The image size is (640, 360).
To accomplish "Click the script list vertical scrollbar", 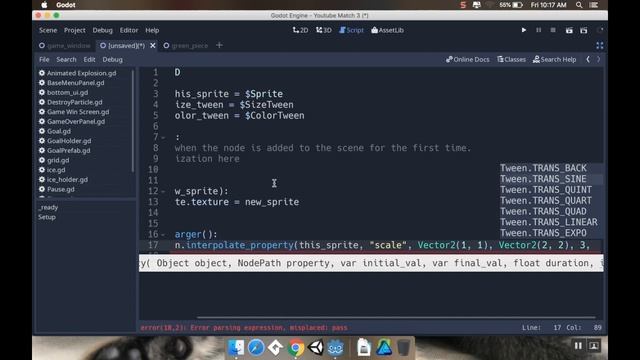I will click(133, 121).
